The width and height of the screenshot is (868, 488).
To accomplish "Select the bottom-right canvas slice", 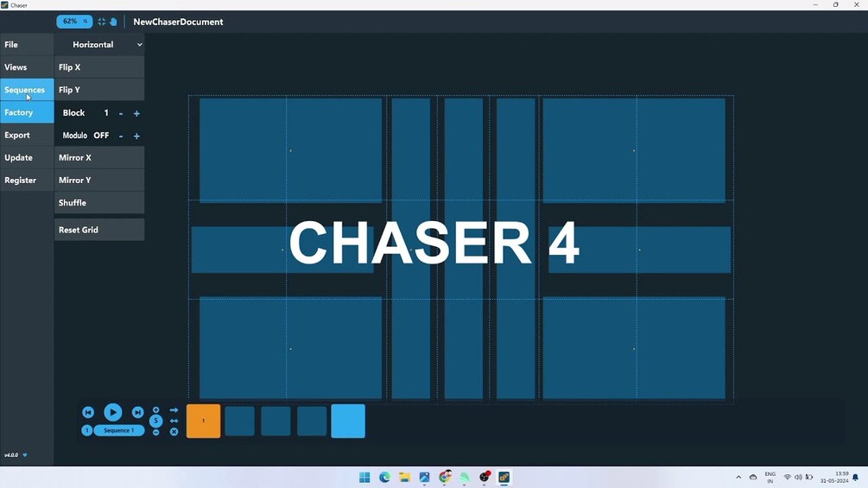I will point(634,349).
